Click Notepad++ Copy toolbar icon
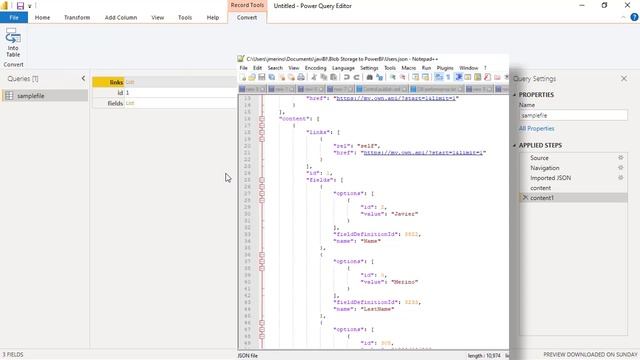The width and height of the screenshot is (640, 360). (324, 77)
